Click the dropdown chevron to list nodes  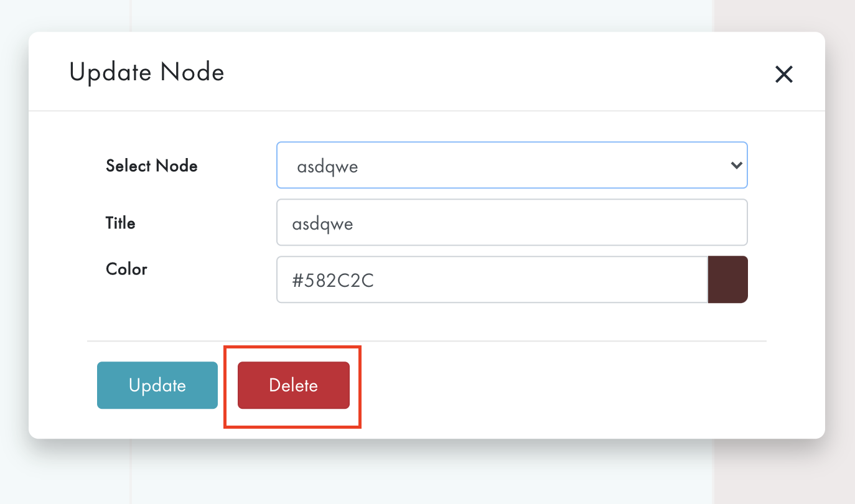[x=736, y=165]
